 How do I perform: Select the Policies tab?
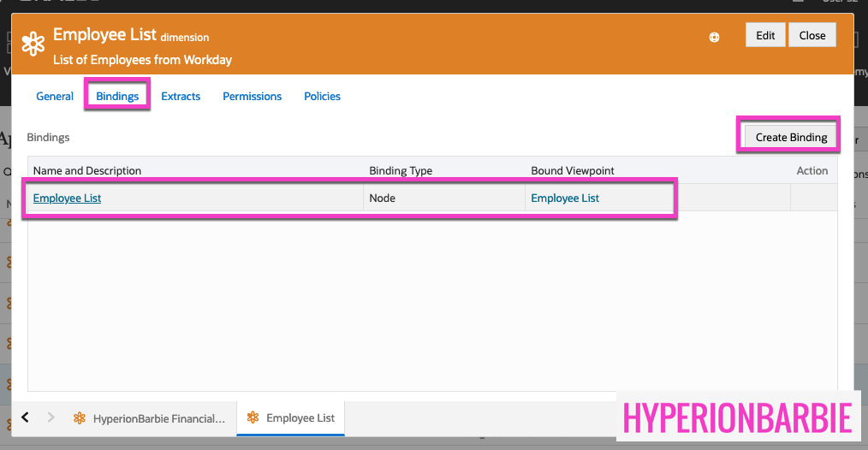pyautogui.click(x=322, y=97)
